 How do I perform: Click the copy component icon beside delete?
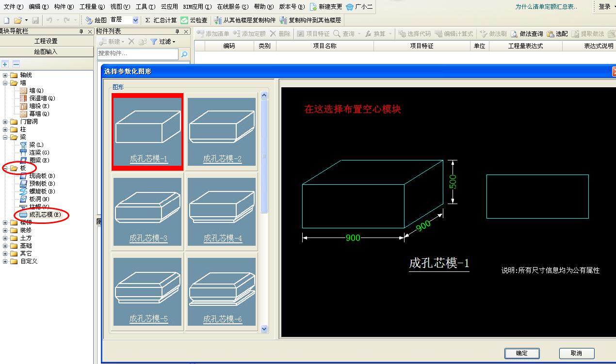[x=142, y=42]
